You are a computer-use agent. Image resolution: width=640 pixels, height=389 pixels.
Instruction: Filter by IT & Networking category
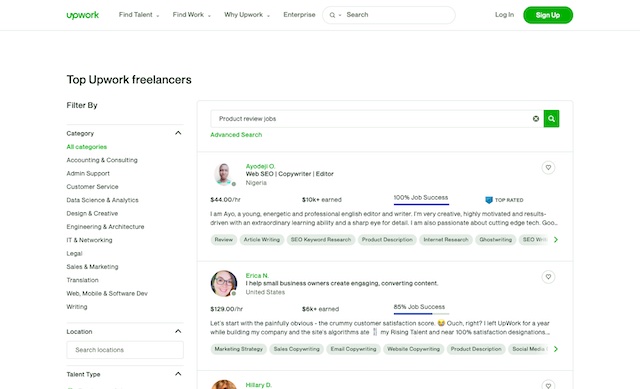point(89,240)
